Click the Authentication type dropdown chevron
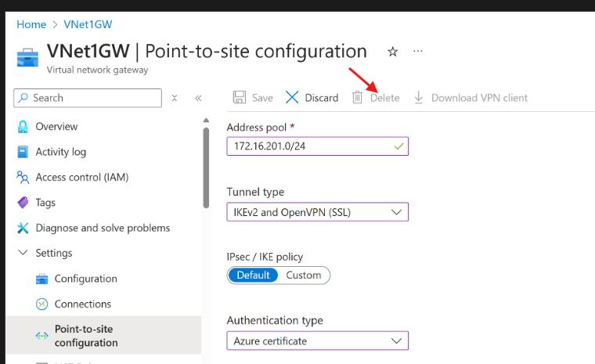The width and height of the screenshot is (595, 364). click(x=396, y=341)
